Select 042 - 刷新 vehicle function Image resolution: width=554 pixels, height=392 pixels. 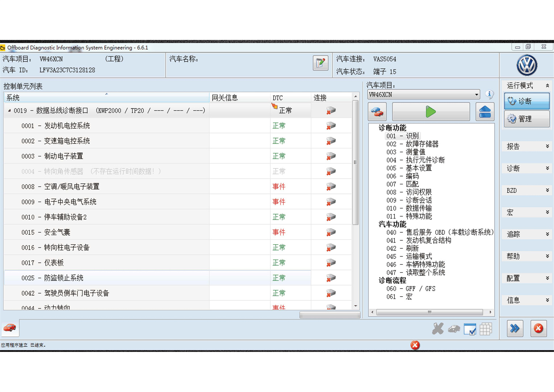point(402,248)
